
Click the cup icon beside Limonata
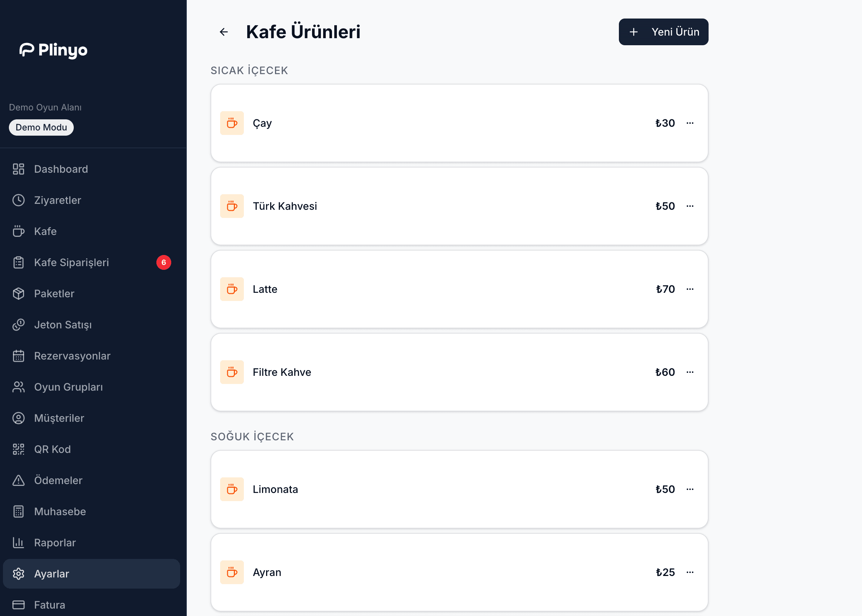[232, 489]
